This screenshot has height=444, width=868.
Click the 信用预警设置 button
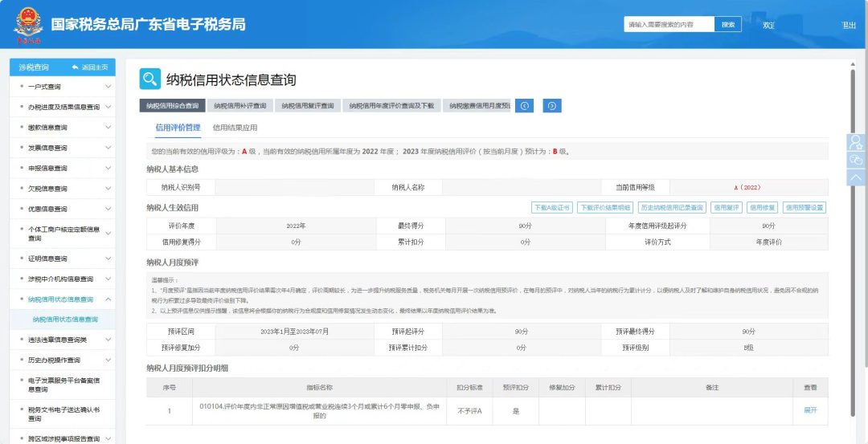point(805,208)
